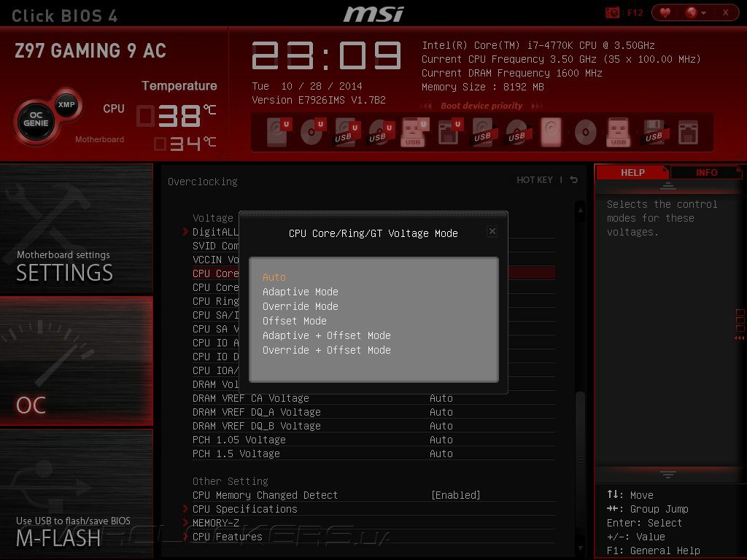The width and height of the screenshot is (747, 560).
Task: Open the DRAM VREF DQ_B Voltage Auto value
Action: click(441, 426)
